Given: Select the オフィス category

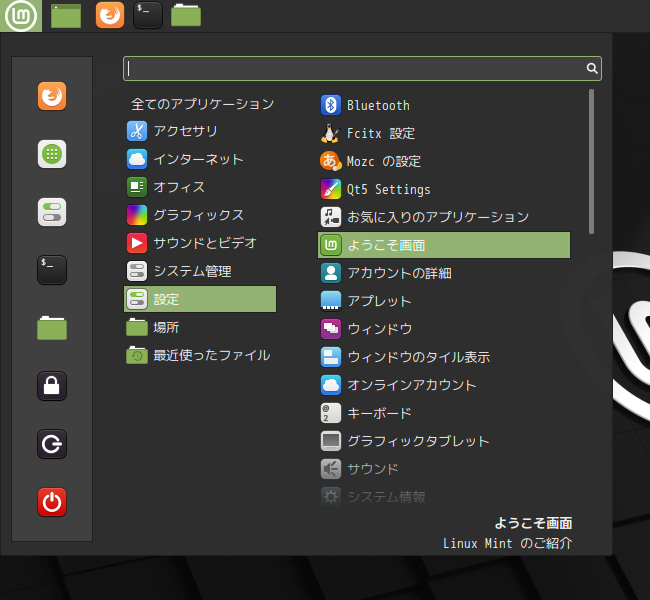Looking at the screenshot, I should click(200, 187).
